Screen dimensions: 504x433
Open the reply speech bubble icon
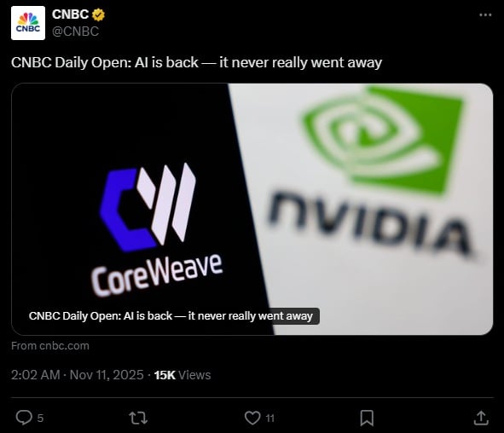pos(24,418)
